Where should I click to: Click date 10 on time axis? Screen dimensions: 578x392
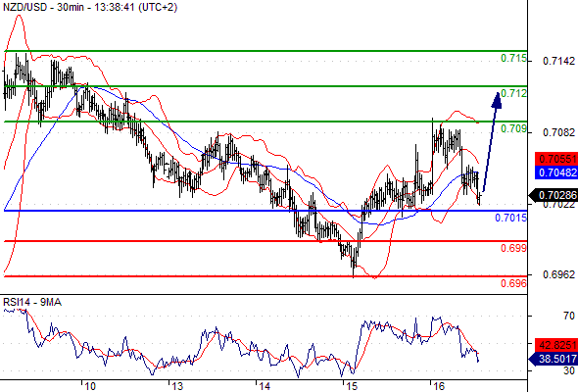pyautogui.click(x=90, y=386)
